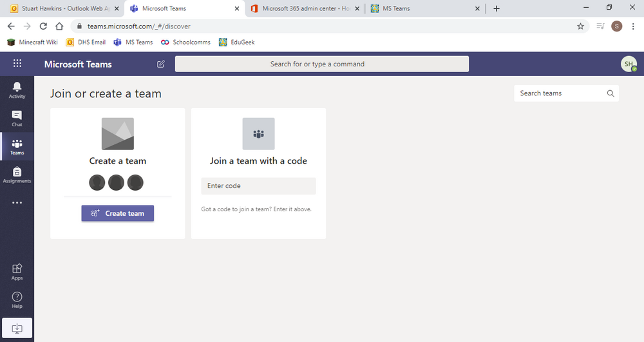Open the EduGeek bookmark
The width and height of the screenshot is (644, 342).
[x=236, y=43]
